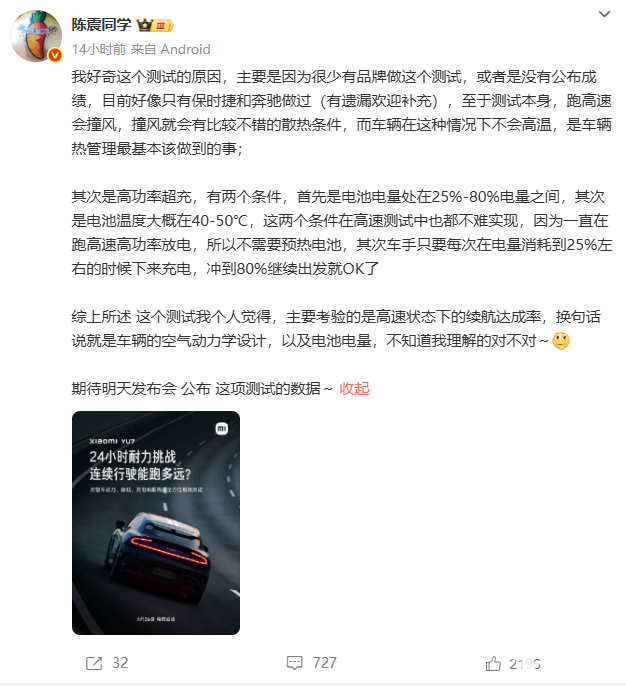Collapse the post with 收起

[354, 388]
